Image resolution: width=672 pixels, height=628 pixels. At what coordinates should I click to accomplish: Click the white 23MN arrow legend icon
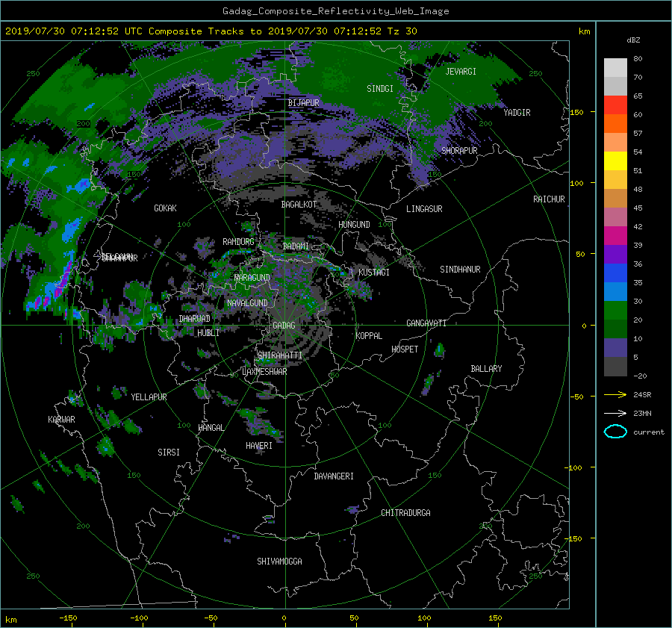(615, 413)
